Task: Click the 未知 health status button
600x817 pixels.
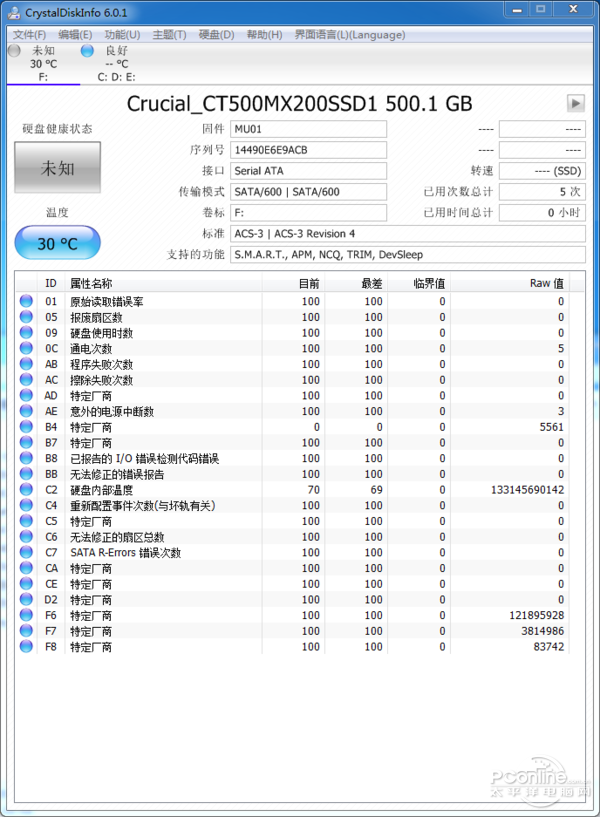Action: [57, 168]
